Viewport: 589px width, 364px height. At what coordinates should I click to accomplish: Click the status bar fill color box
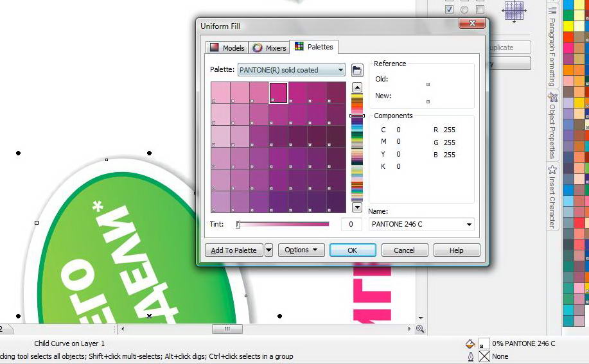click(x=484, y=343)
